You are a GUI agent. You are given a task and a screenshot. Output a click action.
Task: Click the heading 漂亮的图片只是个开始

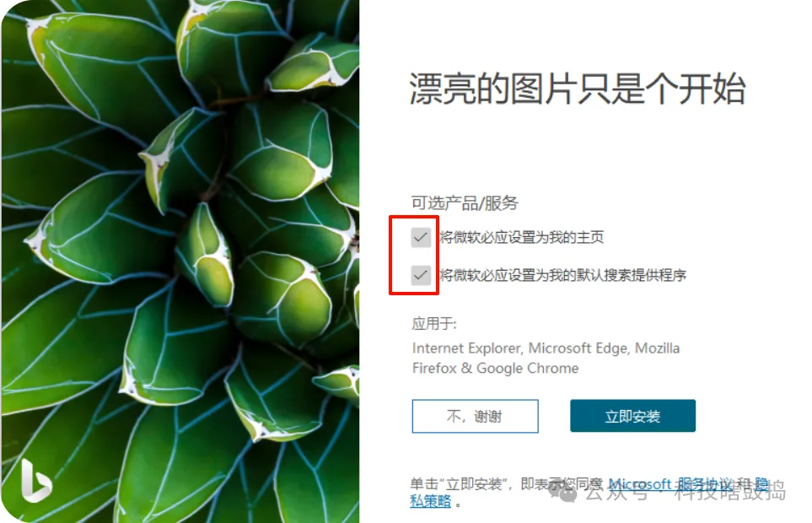(578, 89)
